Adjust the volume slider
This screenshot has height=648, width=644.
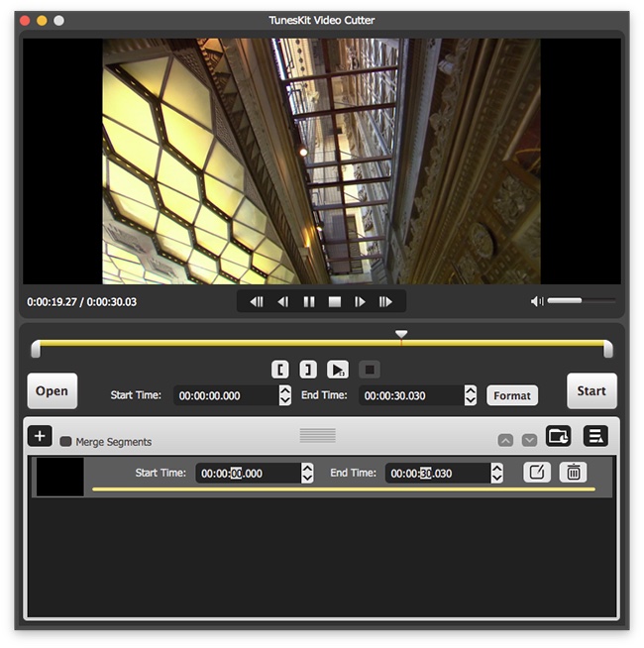click(x=580, y=301)
